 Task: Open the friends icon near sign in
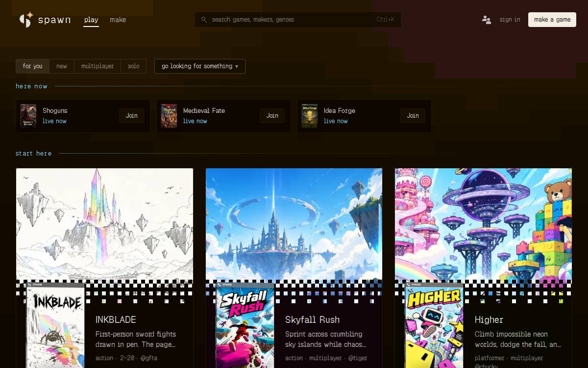pos(487,20)
